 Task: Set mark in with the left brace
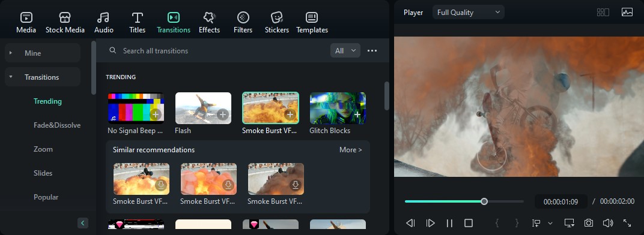(x=497, y=223)
